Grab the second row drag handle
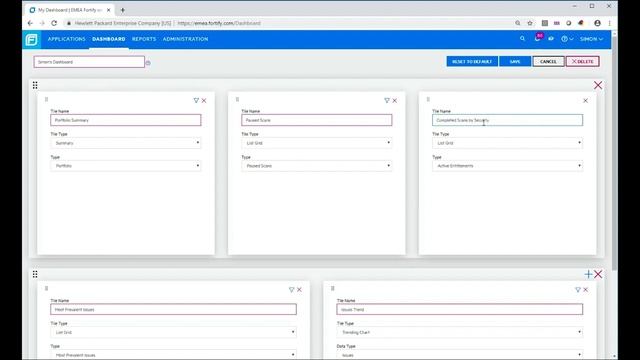This screenshot has height=360, width=640. tap(35, 274)
